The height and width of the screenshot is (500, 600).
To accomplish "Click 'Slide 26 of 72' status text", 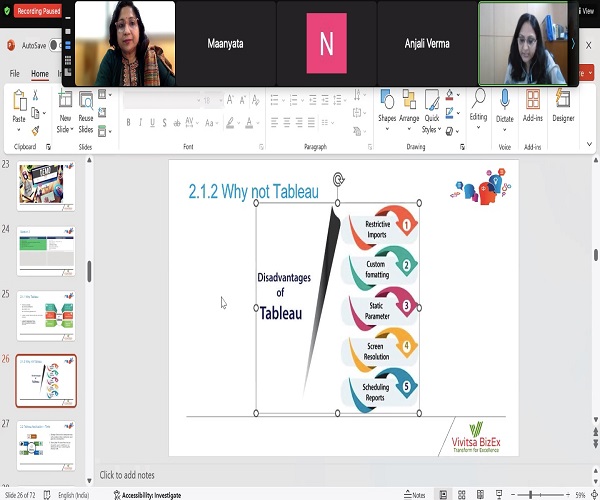I will pos(20,495).
